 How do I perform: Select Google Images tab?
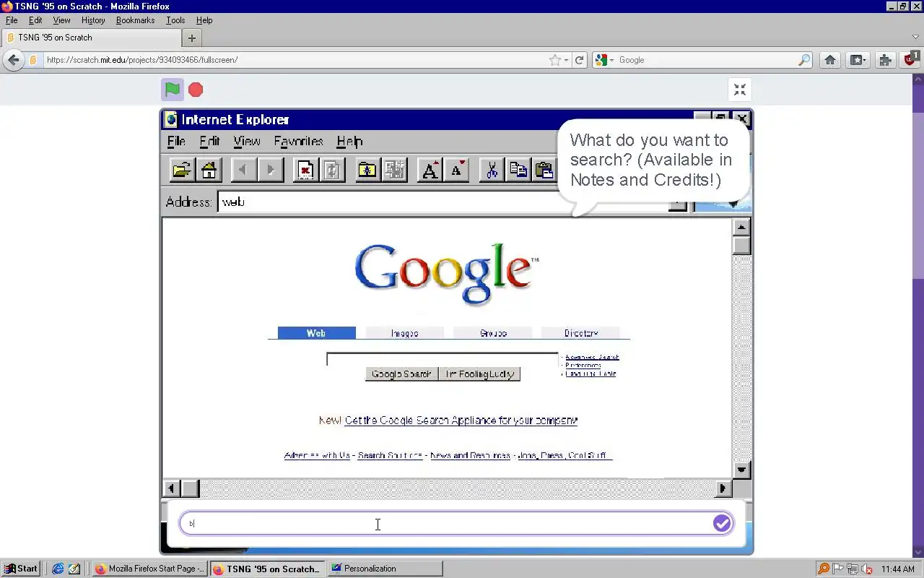(404, 333)
